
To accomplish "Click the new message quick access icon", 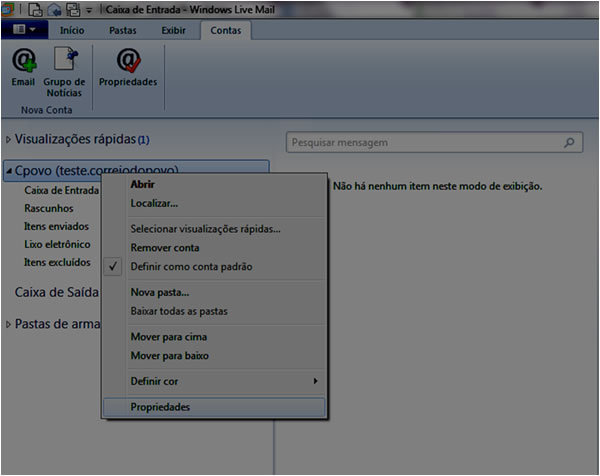I will [x=35, y=10].
